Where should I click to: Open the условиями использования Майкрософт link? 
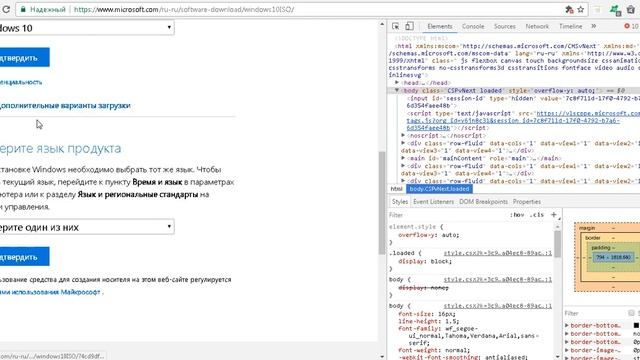[50, 292]
